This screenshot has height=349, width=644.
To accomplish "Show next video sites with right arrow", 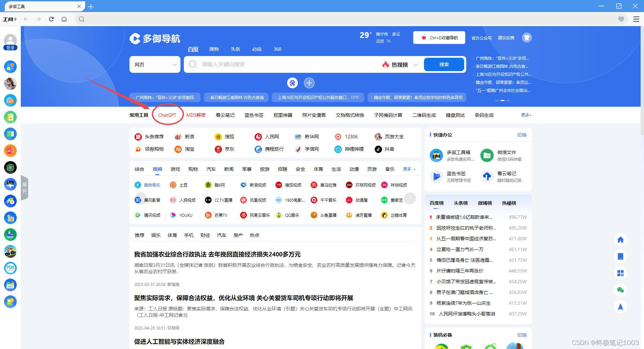I will point(410,198).
